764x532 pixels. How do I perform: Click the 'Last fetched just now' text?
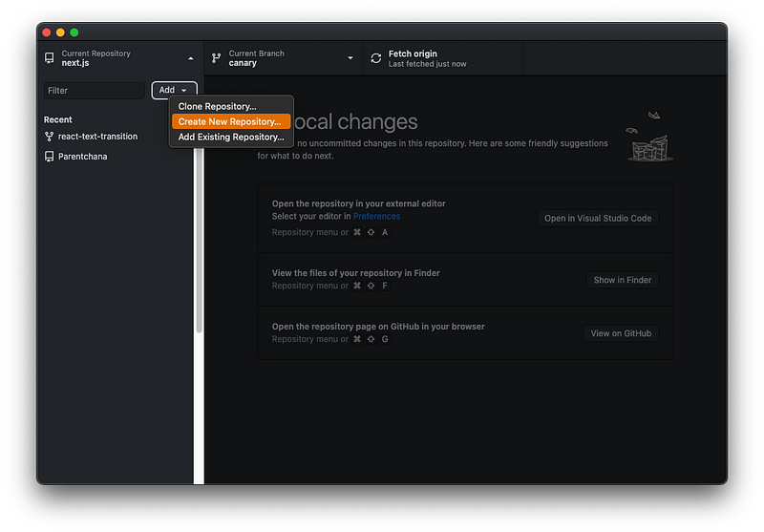click(427, 64)
